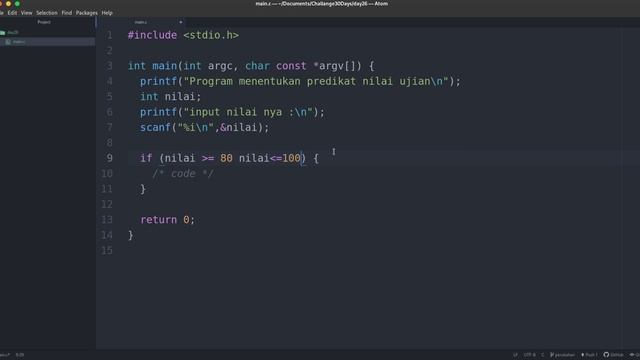Image resolution: width=640 pixels, height=360 pixels.
Task: Open the Find menu
Action: point(67,13)
